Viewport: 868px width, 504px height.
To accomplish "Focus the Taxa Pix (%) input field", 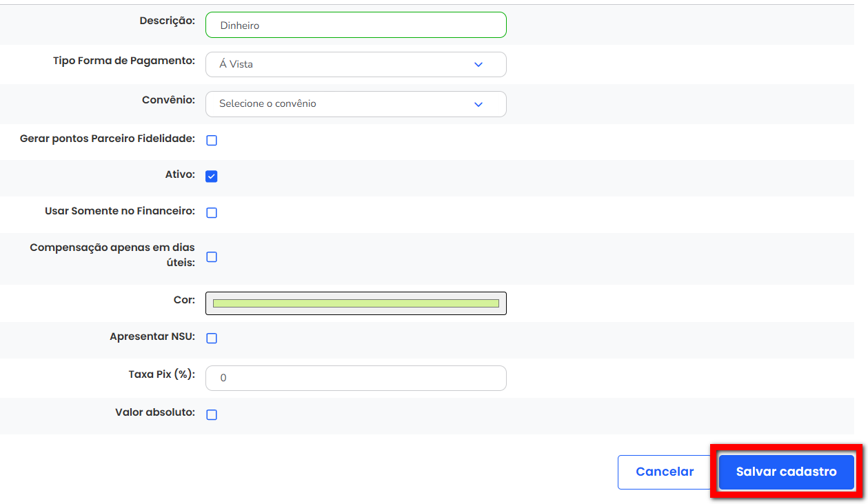I will (x=355, y=378).
